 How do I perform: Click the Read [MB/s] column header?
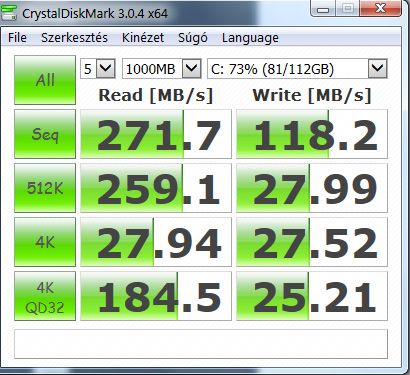156,96
